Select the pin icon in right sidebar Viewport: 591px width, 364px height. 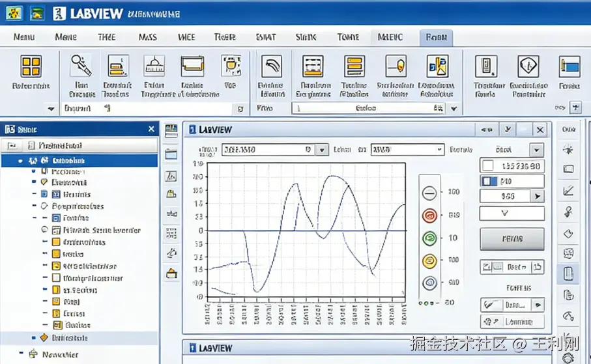pos(568,212)
